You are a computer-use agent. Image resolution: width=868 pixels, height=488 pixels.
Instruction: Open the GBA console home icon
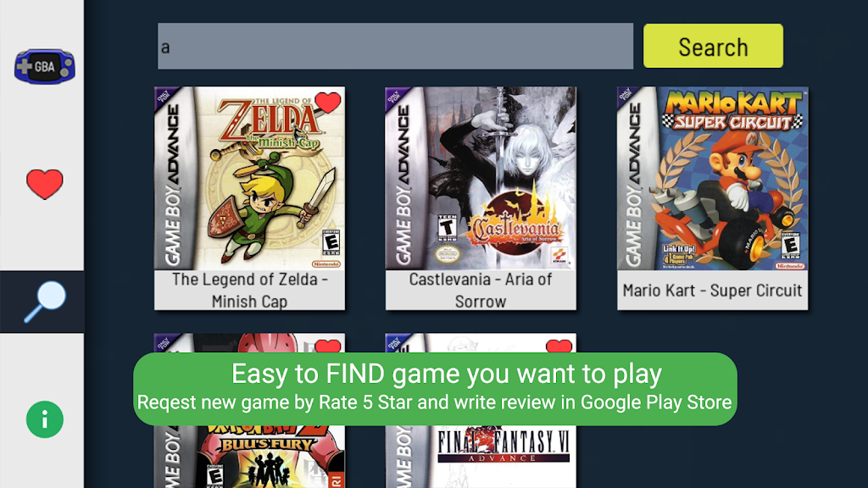coord(44,66)
